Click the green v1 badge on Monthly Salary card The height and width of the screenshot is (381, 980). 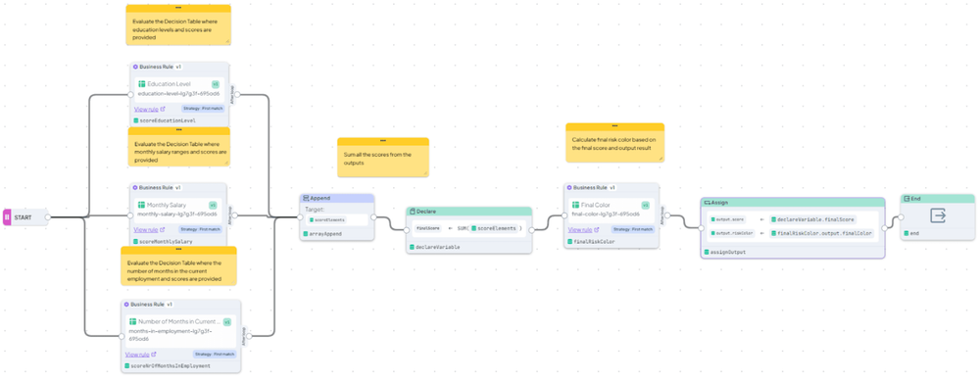pyautogui.click(x=213, y=205)
